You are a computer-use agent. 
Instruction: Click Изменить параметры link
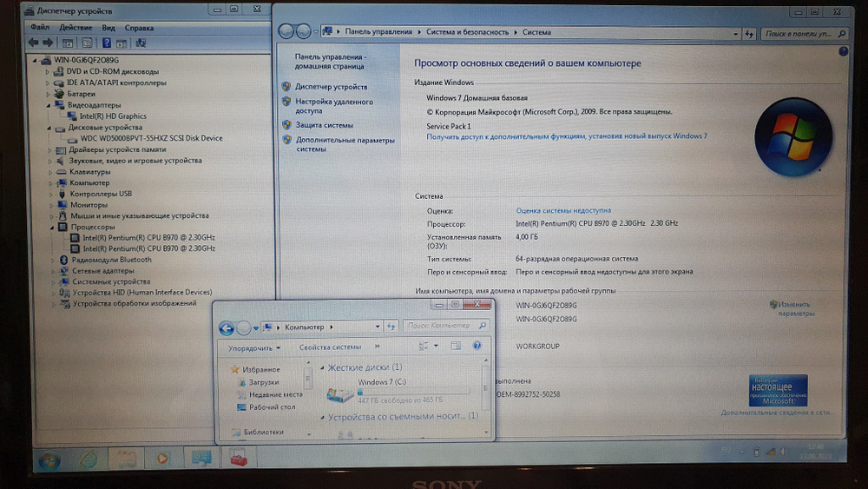click(795, 308)
